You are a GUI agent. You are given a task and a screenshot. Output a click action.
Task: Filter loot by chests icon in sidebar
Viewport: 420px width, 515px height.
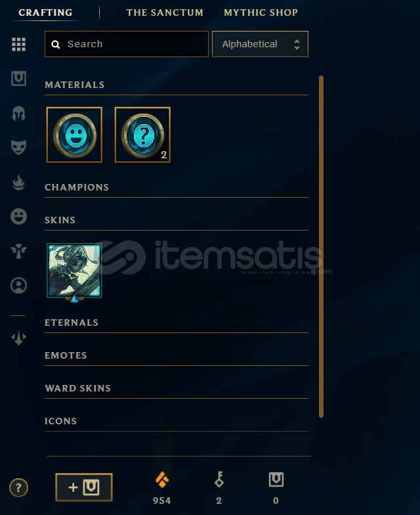click(18, 79)
